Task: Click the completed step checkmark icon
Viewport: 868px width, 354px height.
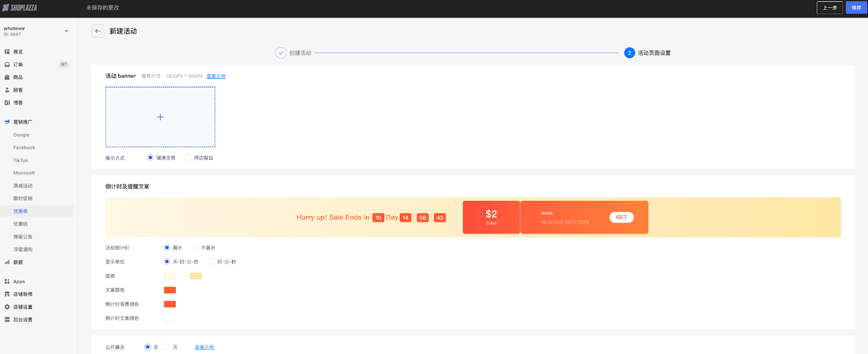Action: pos(281,53)
